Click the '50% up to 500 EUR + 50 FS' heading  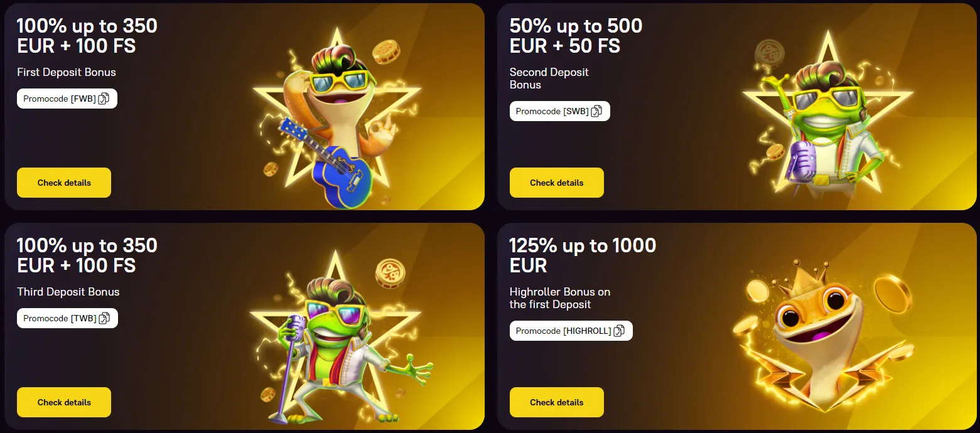(x=575, y=36)
